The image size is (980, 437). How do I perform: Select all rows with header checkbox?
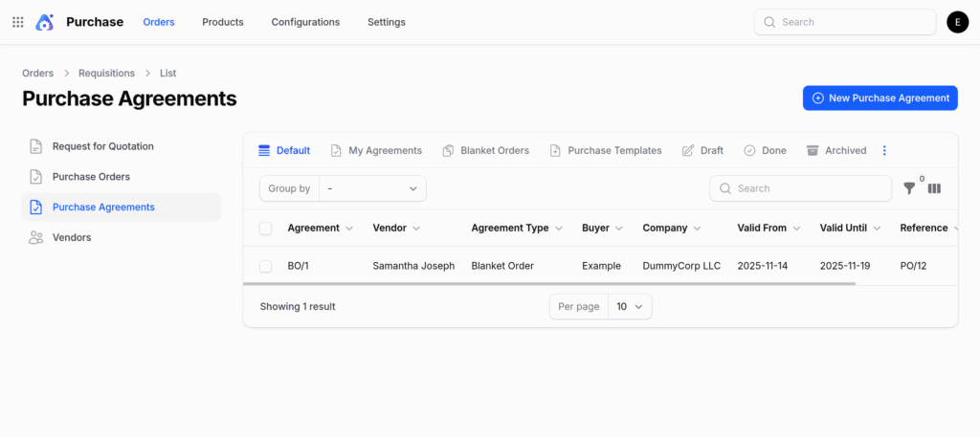266,229
